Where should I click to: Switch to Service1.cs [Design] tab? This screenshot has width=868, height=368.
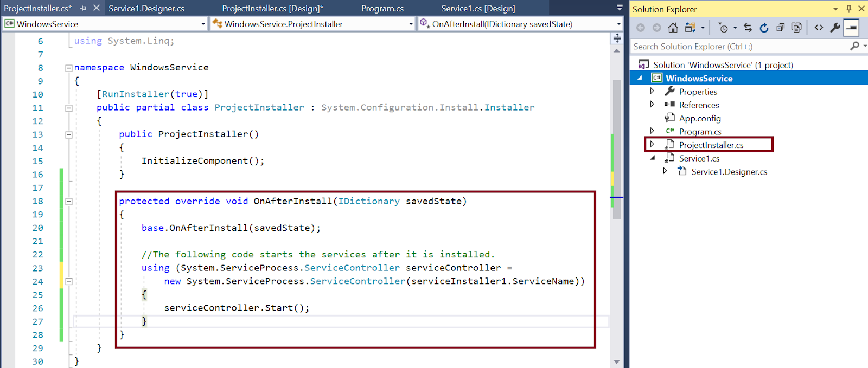pyautogui.click(x=478, y=8)
